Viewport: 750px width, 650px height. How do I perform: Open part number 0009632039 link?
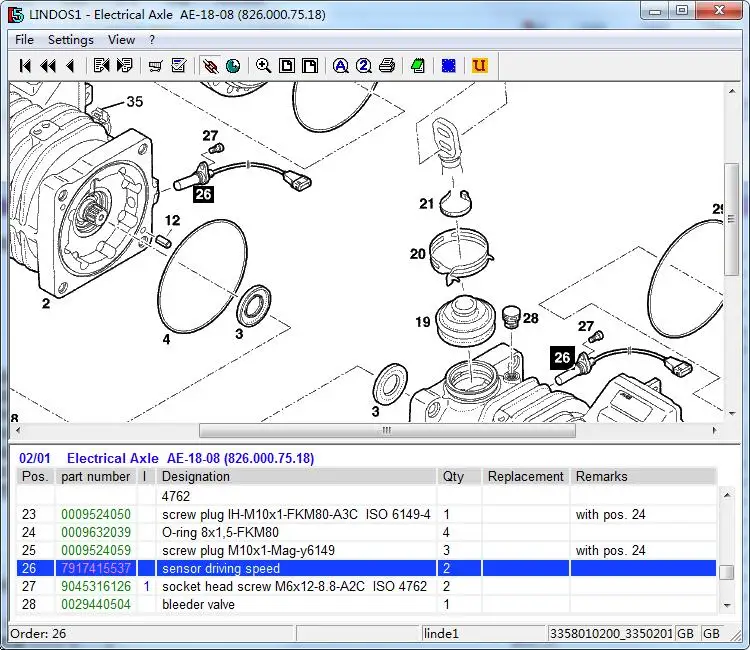[x=96, y=532]
